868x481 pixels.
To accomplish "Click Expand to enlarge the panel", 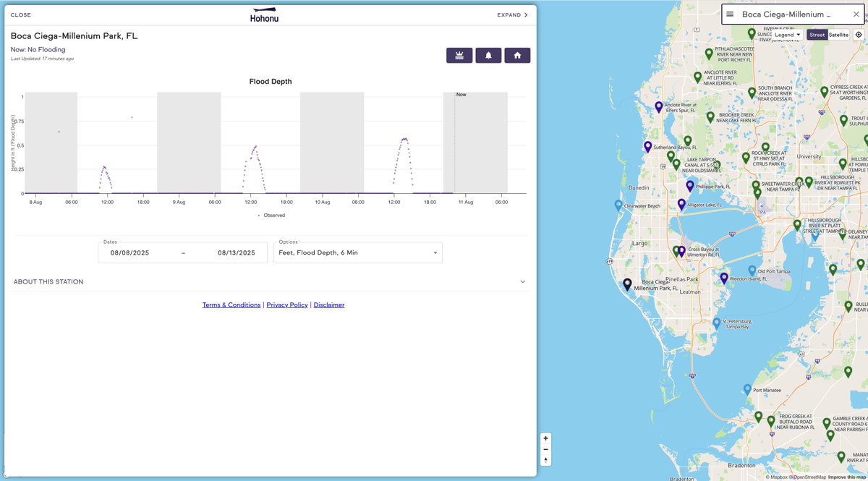I will pyautogui.click(x=512, y=14).
